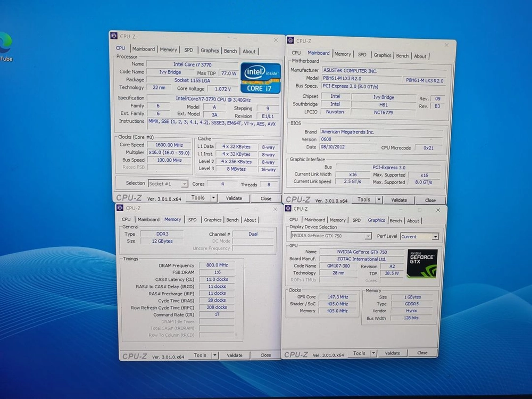Click the Max TDP 77.0 W value
Image resolution: width=532 pixels, height=399 pixels.
pos(229,73)
